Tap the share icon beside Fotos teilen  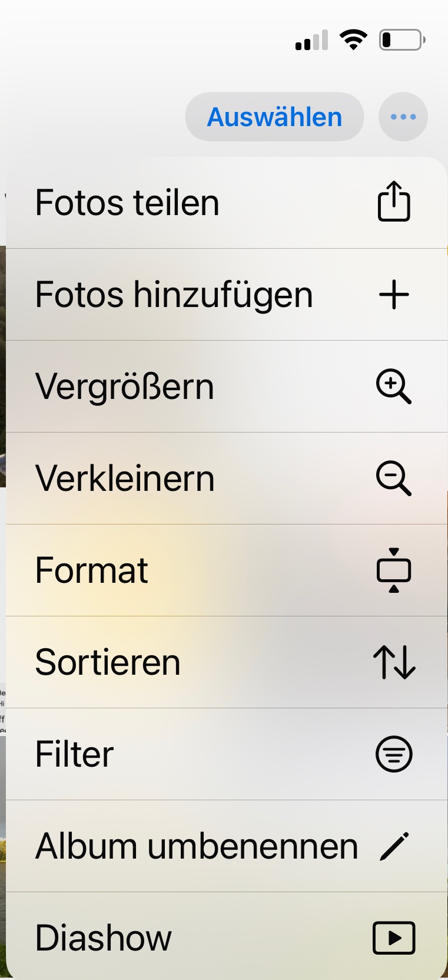(x=394, y=202)
